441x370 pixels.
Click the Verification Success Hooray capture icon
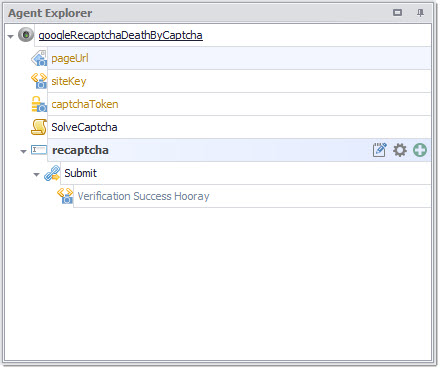tap(65, 196)
